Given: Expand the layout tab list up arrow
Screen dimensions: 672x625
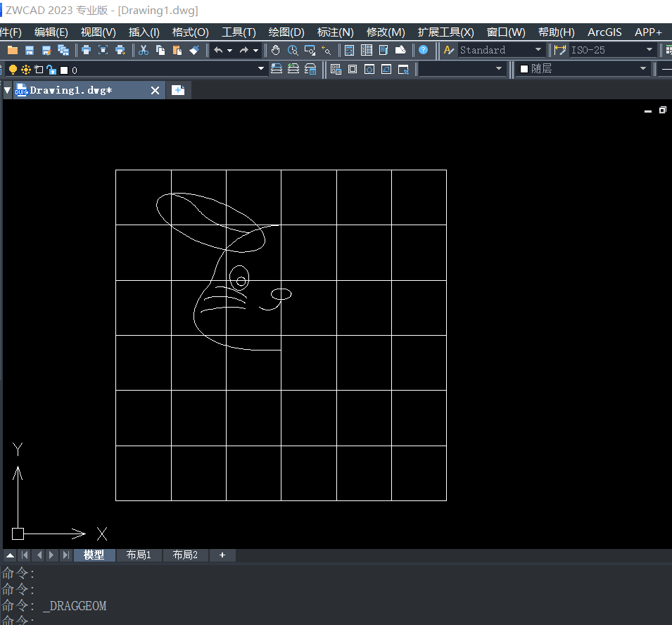Looking at the screenshot, I should click(x=11, y=555).
